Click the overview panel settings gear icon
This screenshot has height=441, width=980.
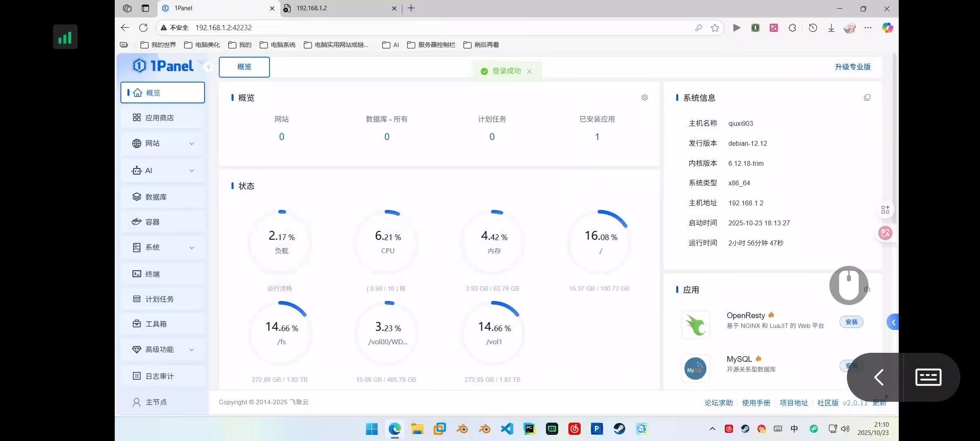pyautogui.click(x=644, y=98)
